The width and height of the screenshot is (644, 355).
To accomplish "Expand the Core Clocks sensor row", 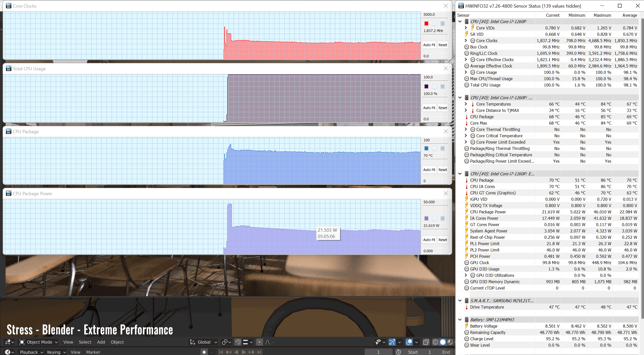I will pos(466,40).
